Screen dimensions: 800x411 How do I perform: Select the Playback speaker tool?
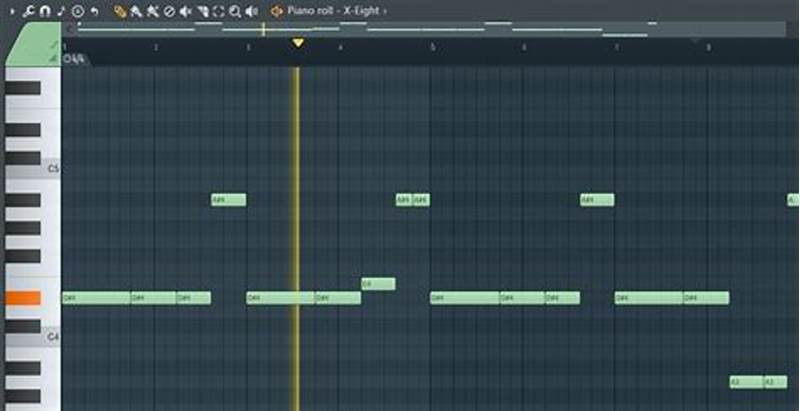(251, 11)
